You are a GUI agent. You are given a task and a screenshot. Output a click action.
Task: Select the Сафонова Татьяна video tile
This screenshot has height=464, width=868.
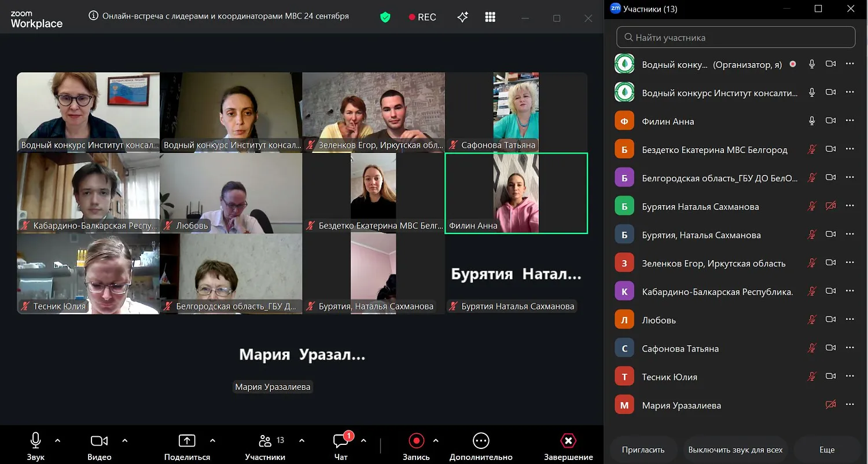tap(516, 112)
